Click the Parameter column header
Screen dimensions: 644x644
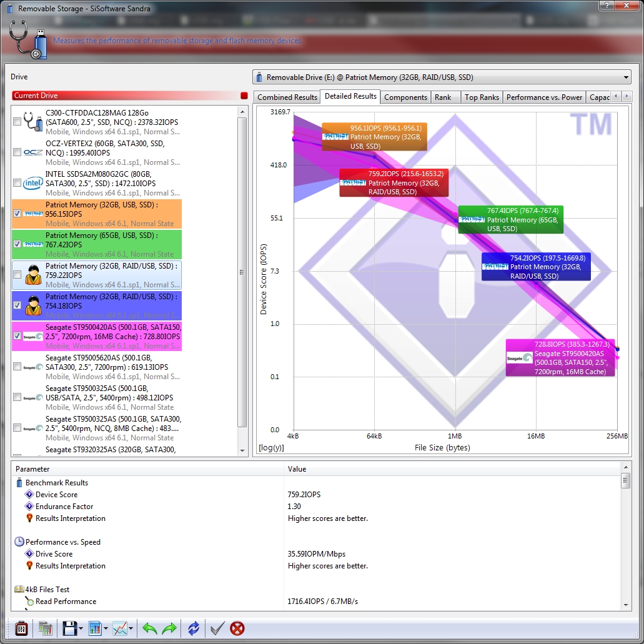[148, 469]
